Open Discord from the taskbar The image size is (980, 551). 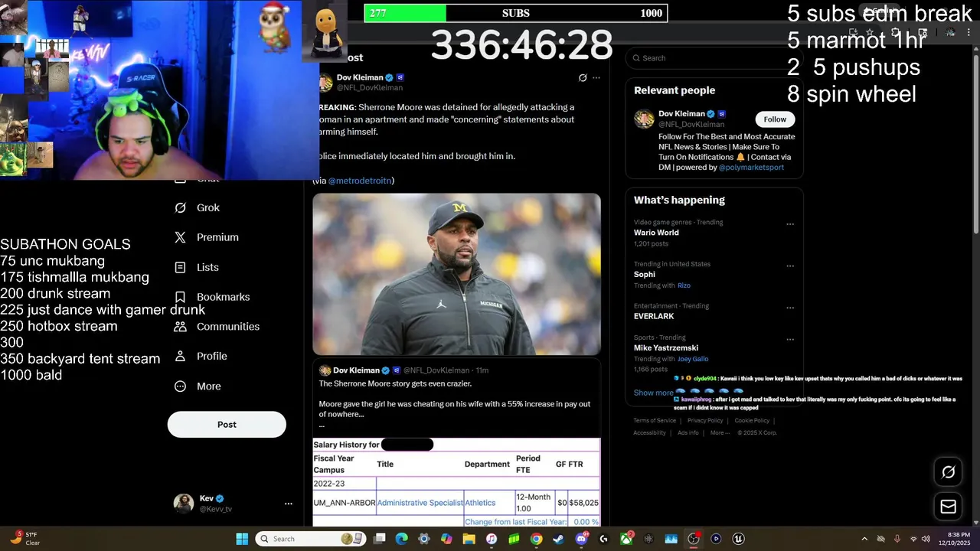click(581, 539)
